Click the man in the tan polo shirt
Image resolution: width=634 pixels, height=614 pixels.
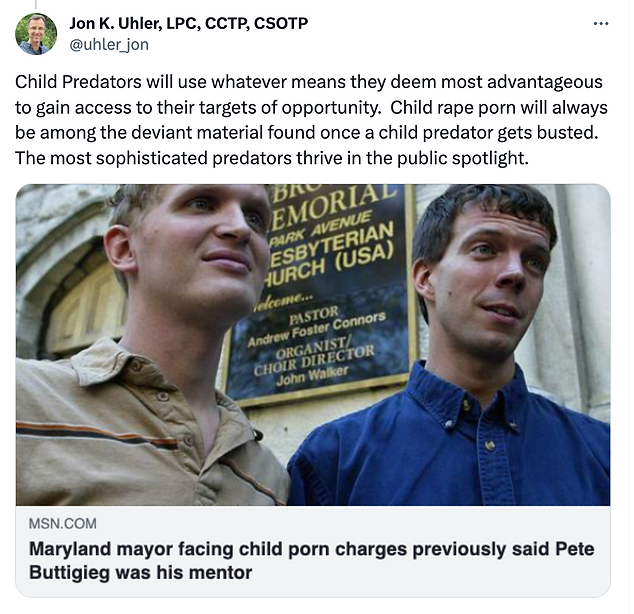[152, 345]
